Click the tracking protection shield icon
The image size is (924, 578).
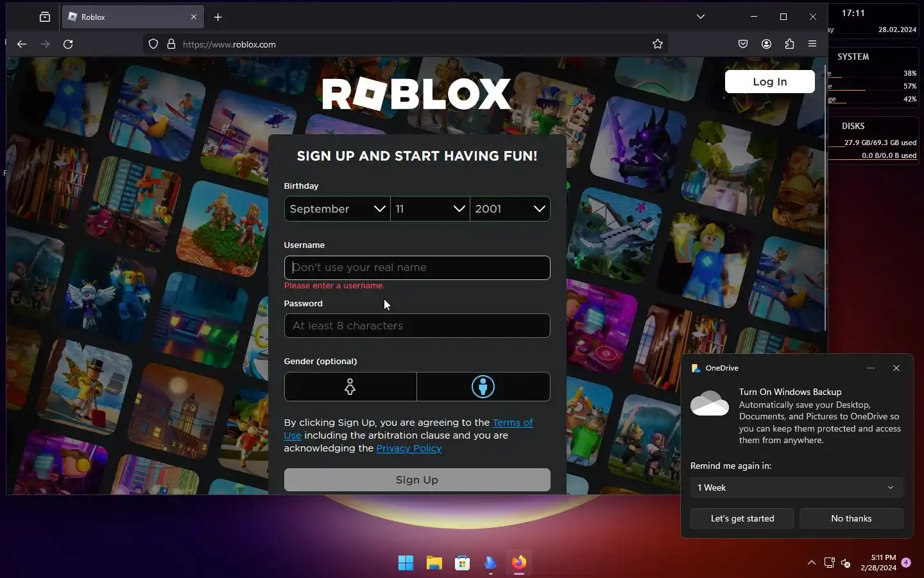point(153,44)
